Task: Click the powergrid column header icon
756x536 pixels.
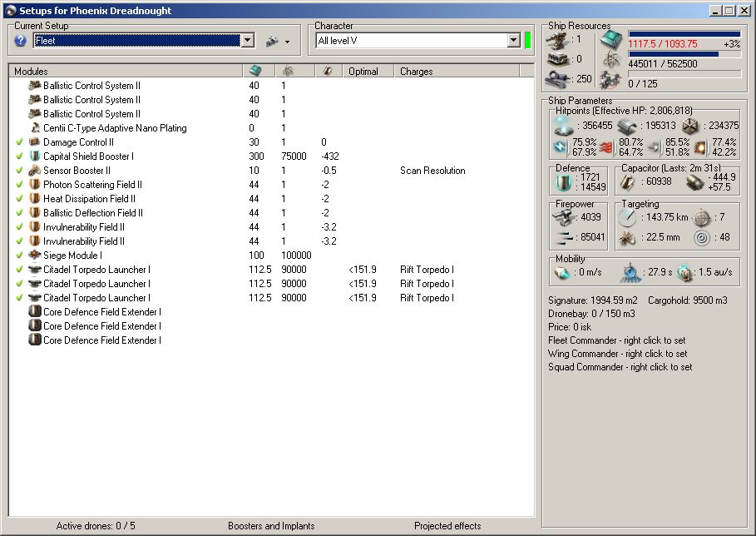Action: pyautogui.click(x=289, y=71)
